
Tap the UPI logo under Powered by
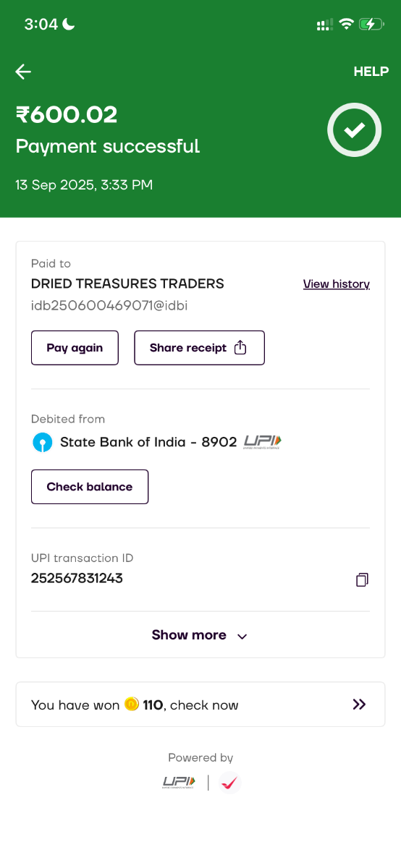tap(179, 782)
